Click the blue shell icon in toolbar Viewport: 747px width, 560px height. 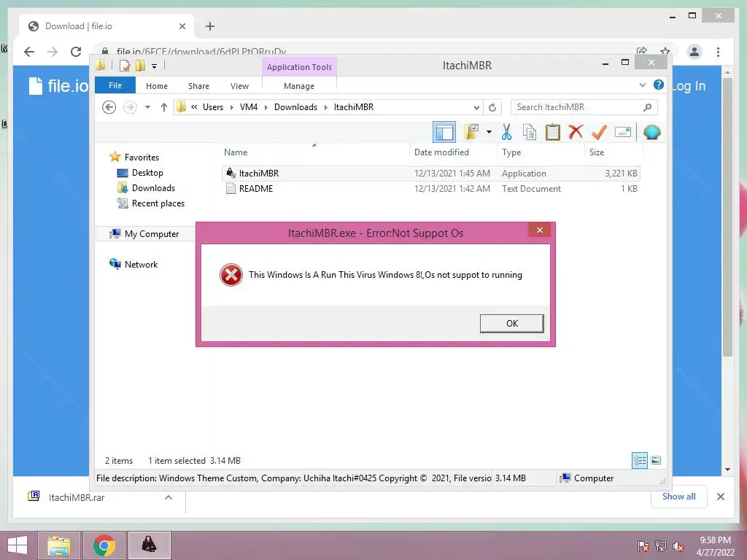point(651,132)
